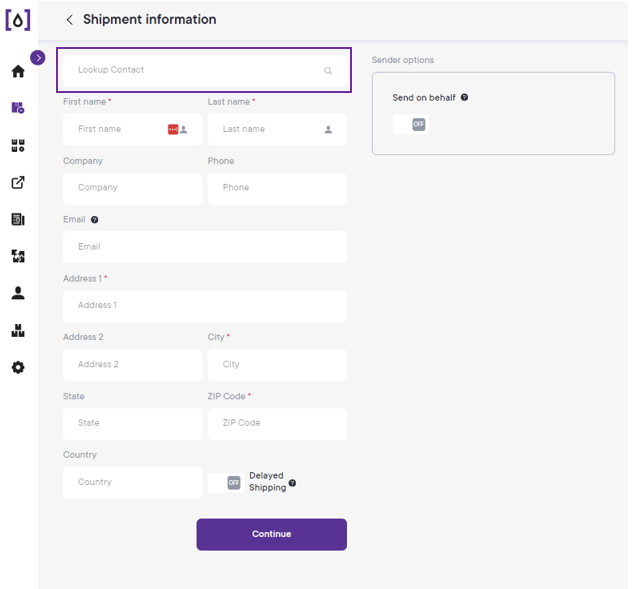The height and width of the screenshot is (589, 632).
Task: Click the purple shipment box sidebar icon
Action: (18, 108)
